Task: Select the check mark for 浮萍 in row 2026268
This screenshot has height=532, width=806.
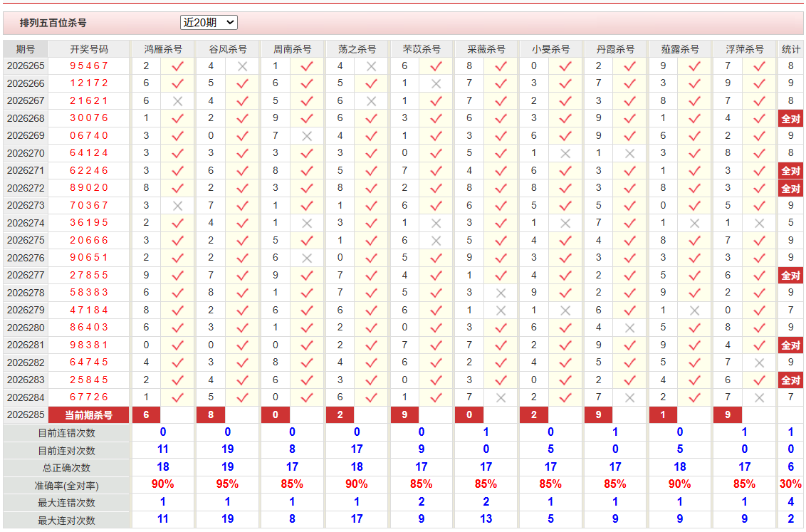Action: click(x=759, y=119)
